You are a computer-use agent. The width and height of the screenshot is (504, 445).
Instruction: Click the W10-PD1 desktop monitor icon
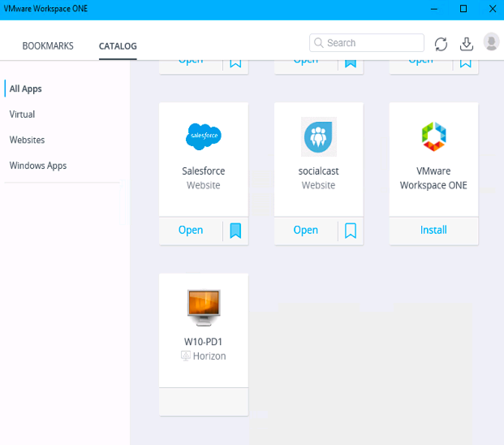coord(204,307)
